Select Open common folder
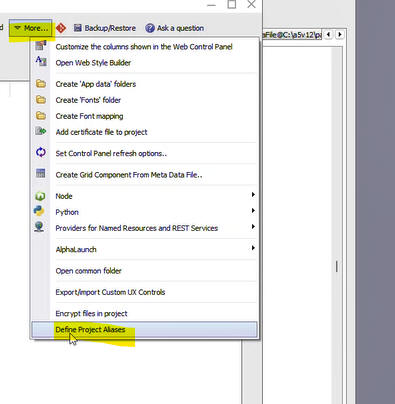 tap(144, 271)
